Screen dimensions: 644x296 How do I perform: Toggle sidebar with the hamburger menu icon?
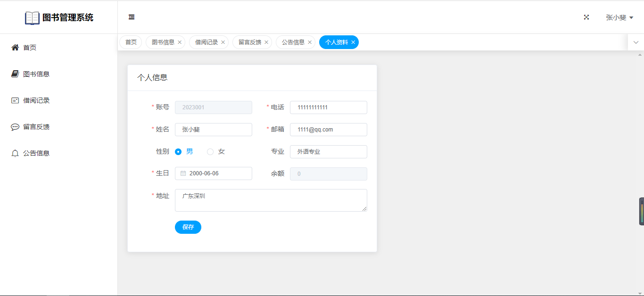click(x=132, y=17)
